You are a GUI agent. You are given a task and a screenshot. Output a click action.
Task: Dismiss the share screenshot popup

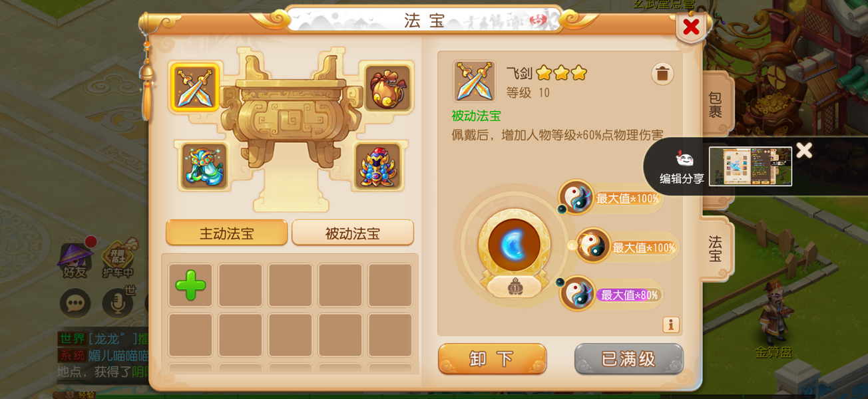point(804,150)
